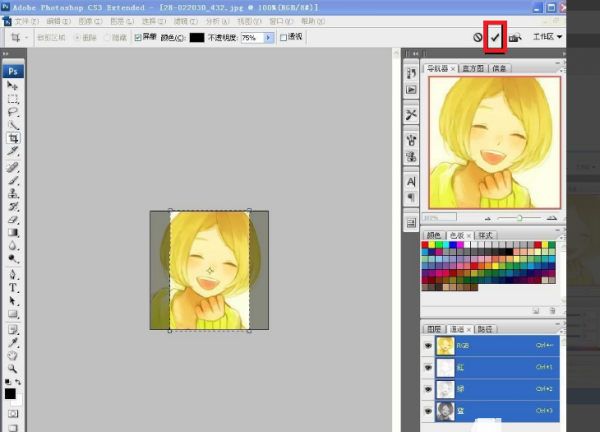Enable the 透视 perspective checkbox
Screen dimensions: 600x432
pyautogui.click(x=284, y=37)
